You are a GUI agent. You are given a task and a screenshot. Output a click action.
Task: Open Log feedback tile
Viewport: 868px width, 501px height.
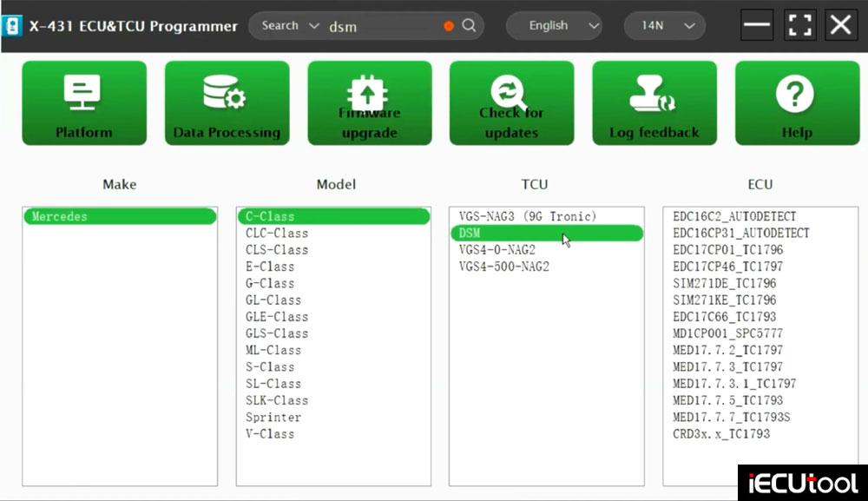pos(654,102)
